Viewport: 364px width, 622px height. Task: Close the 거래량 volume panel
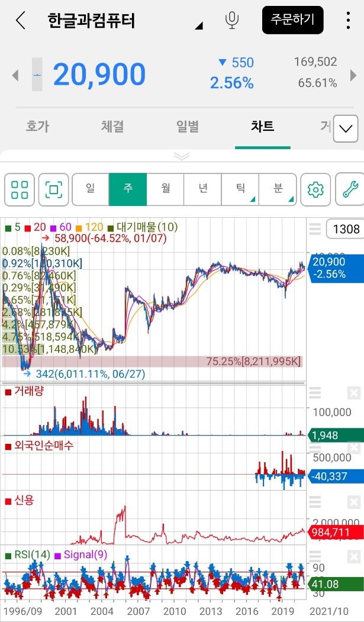pyautogui.click(x=353, y=394)
